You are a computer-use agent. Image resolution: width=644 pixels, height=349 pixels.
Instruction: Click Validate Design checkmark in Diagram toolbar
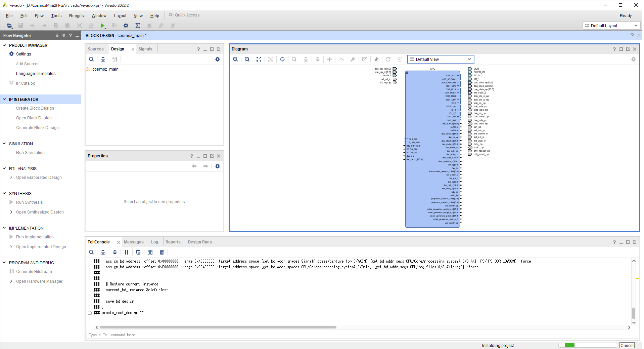coord(364,59)
